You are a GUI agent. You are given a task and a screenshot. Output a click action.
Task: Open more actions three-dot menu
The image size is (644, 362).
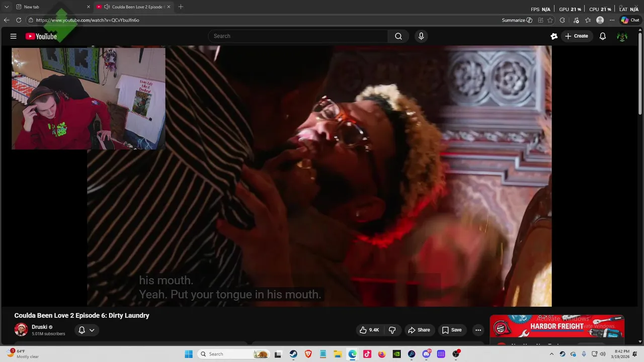[x=478, y=330]
